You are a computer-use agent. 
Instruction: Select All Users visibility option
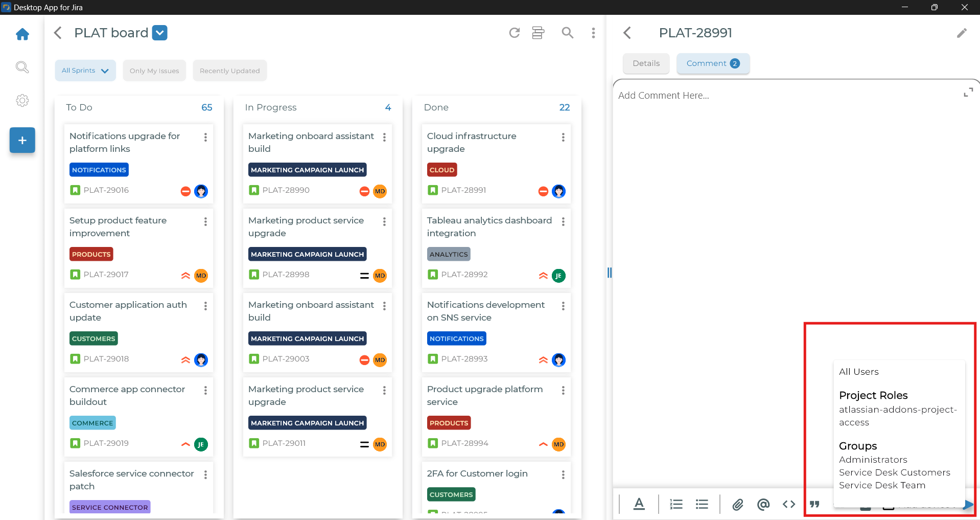(858, 372)
